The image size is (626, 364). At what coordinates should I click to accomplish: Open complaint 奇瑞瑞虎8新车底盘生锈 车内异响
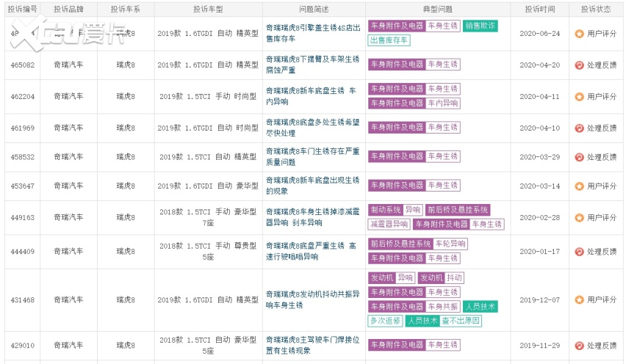point(311,96)
